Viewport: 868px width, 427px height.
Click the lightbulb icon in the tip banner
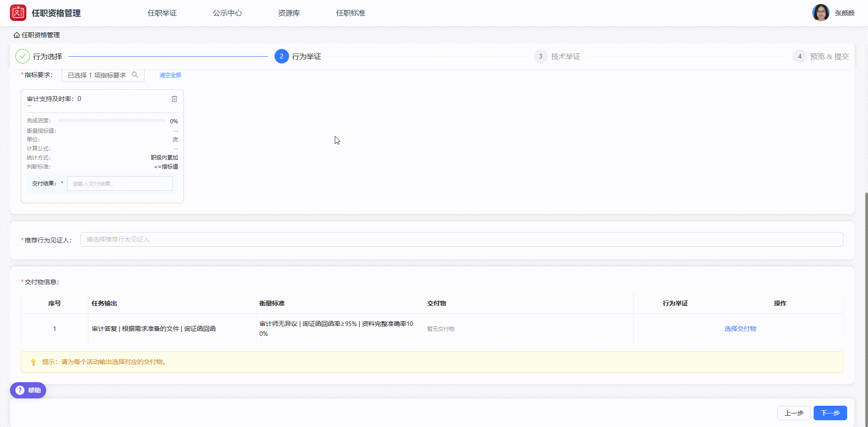click(x=33, y=362)
